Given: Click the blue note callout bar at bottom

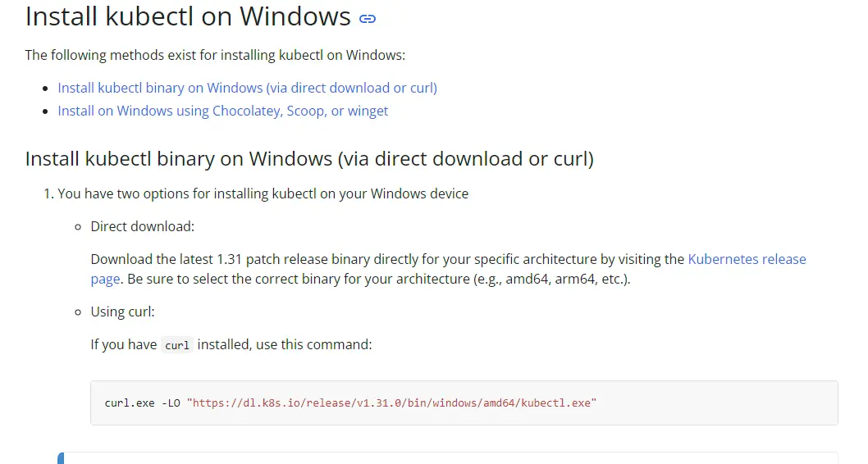Looking at the screenshot, I should (x=61, y=458).
